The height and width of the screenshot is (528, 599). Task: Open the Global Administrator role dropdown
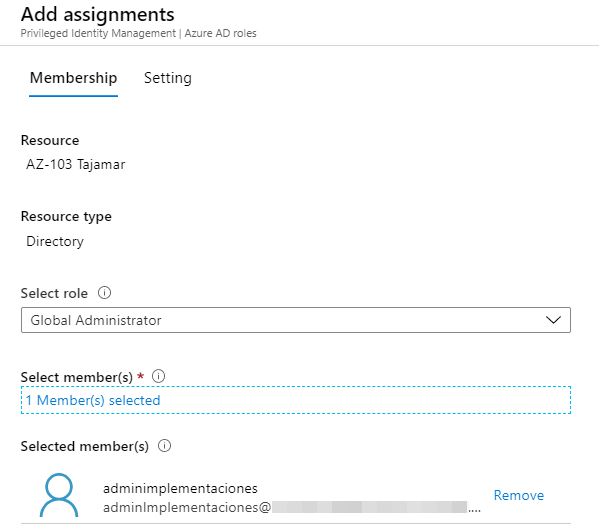[296, 320]
